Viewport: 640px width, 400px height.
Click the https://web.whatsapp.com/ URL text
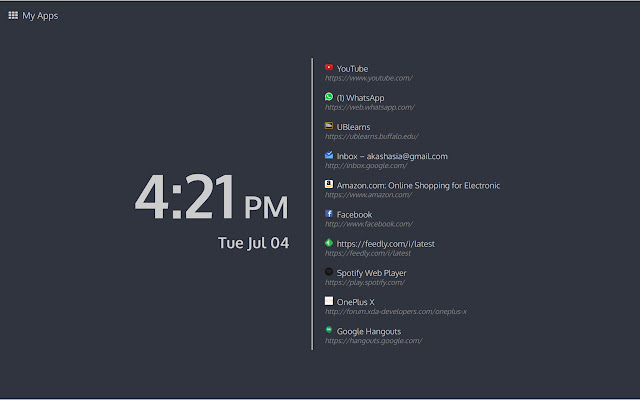click(x=369, y=108)
